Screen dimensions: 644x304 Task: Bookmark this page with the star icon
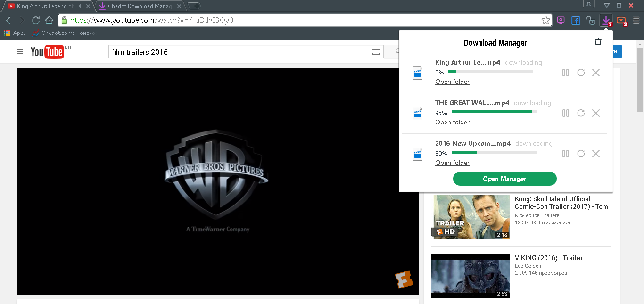tap(545, 20)
